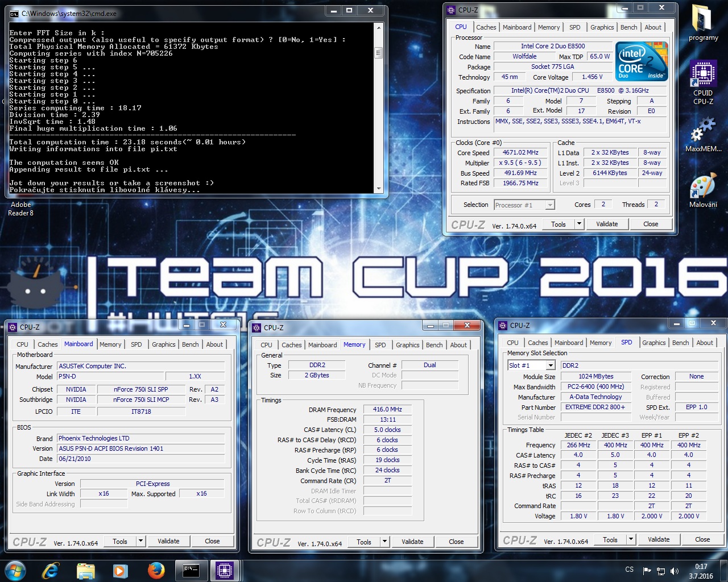
Task: Click Validate in Memory window
Action: tap(412, 542)
